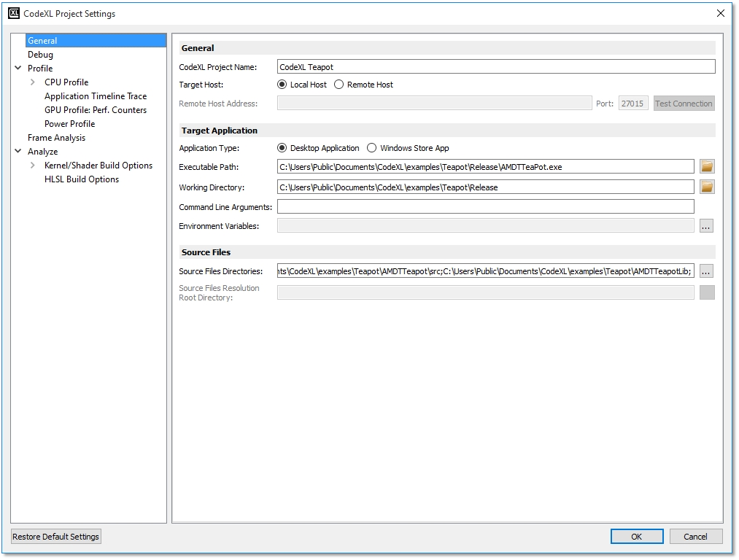Image resolution: width=739 pixels, height=560 pixels.
Task: Select Remote Host radio button
Action: click(338, 85)
